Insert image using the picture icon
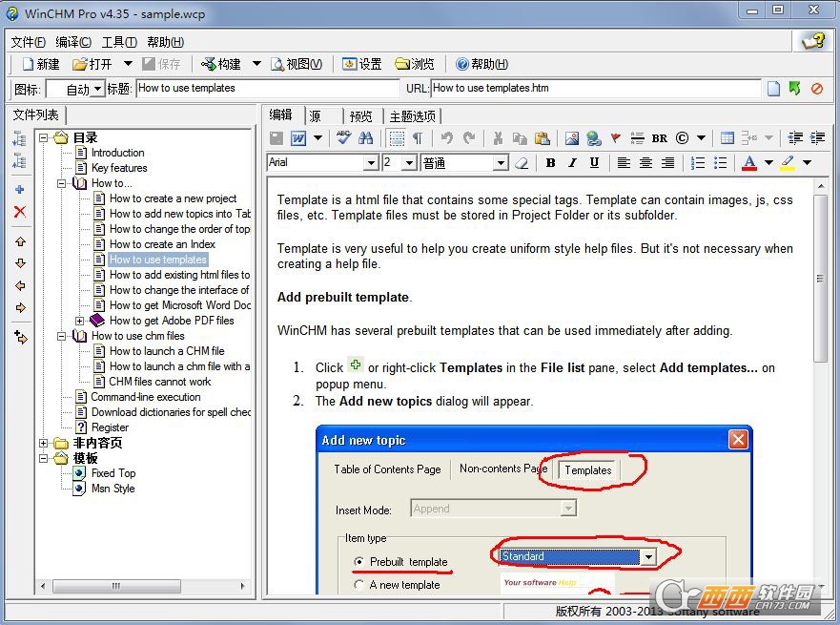This screenshot has height=625, width=840. point(572,138)
